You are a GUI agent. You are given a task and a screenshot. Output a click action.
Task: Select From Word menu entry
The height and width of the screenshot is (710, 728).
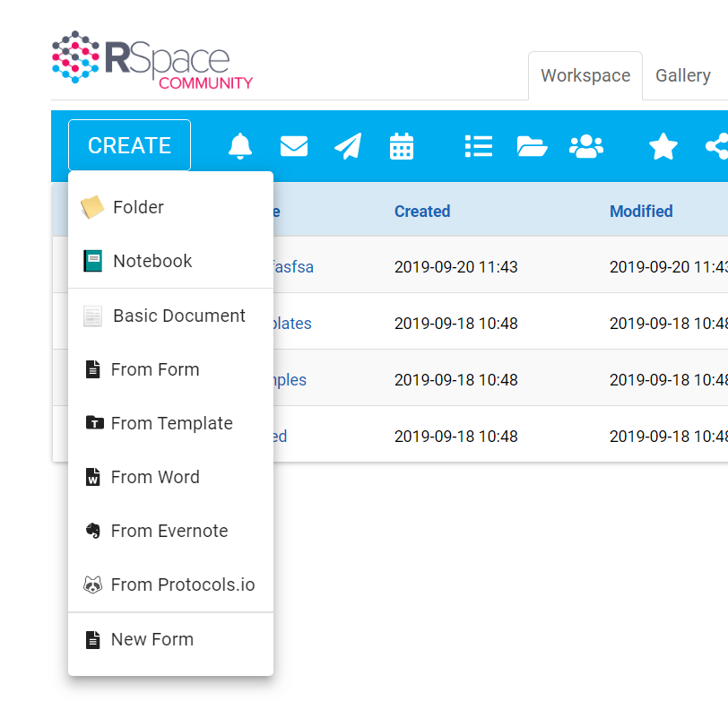click(171, 477)
